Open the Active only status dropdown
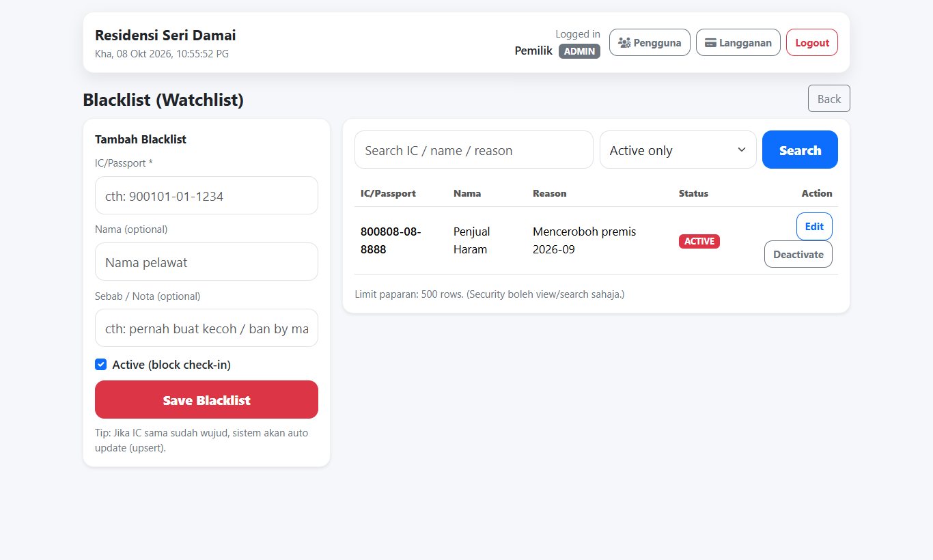Image resolution: width=933 pixels, height=560 pixels. [678, 150]
